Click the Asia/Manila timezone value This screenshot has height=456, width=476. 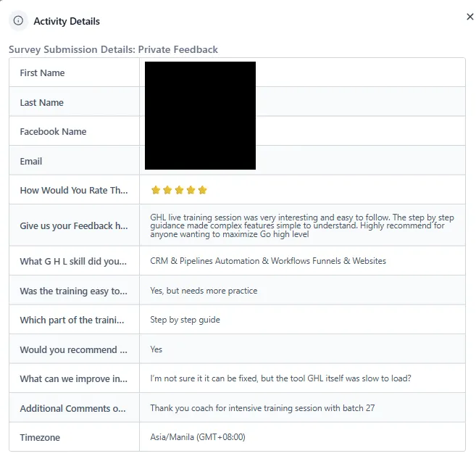click(198, 437)
